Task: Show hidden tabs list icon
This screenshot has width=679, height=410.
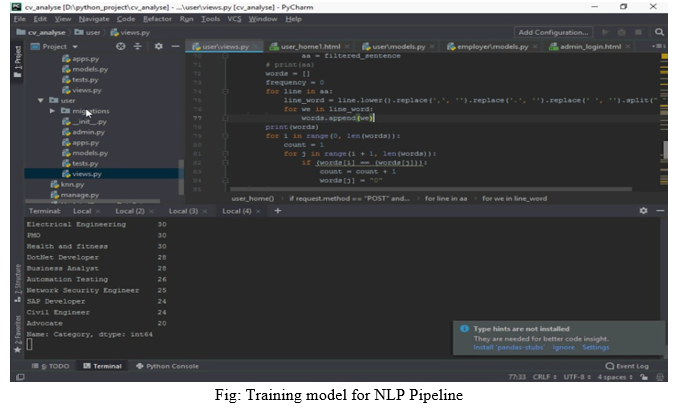Action: point(658,46)
